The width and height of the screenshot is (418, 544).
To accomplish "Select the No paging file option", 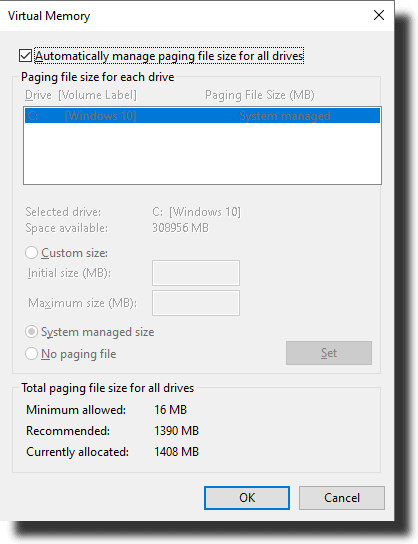I will click(x=31, y=354).
